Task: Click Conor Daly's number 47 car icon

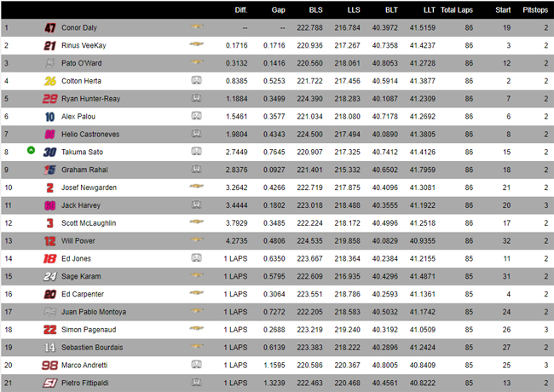Action: pos(49,27)
